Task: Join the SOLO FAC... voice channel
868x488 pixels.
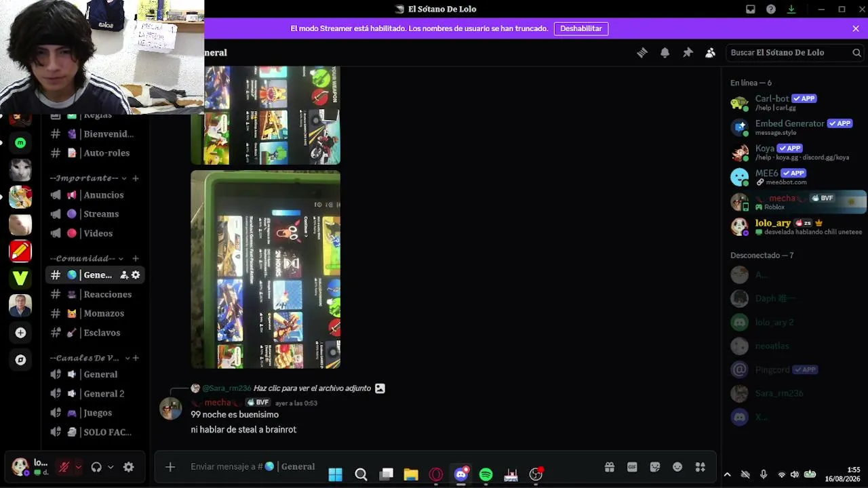Action: [x=95, y=432]
